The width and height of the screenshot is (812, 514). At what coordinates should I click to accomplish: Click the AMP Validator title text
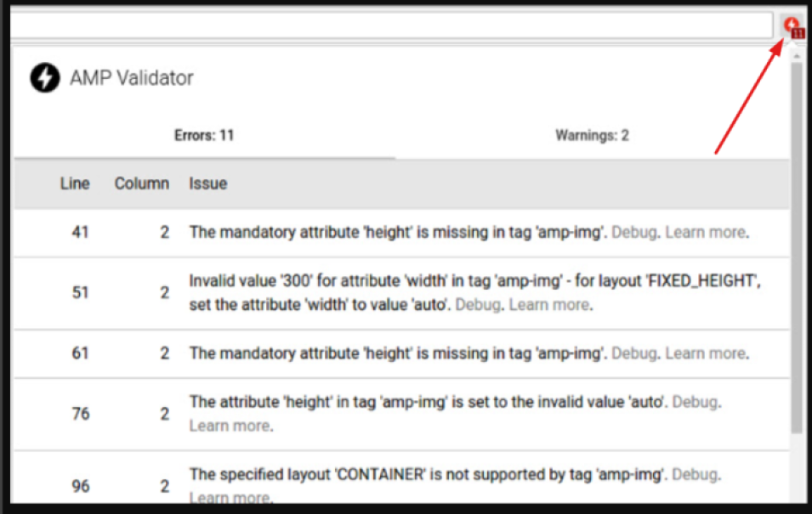point(132,78)
